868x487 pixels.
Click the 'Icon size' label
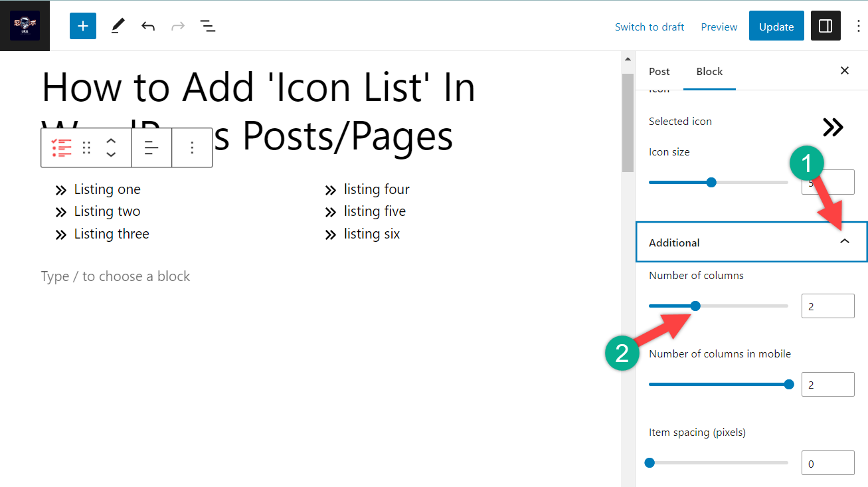(669, 152)
